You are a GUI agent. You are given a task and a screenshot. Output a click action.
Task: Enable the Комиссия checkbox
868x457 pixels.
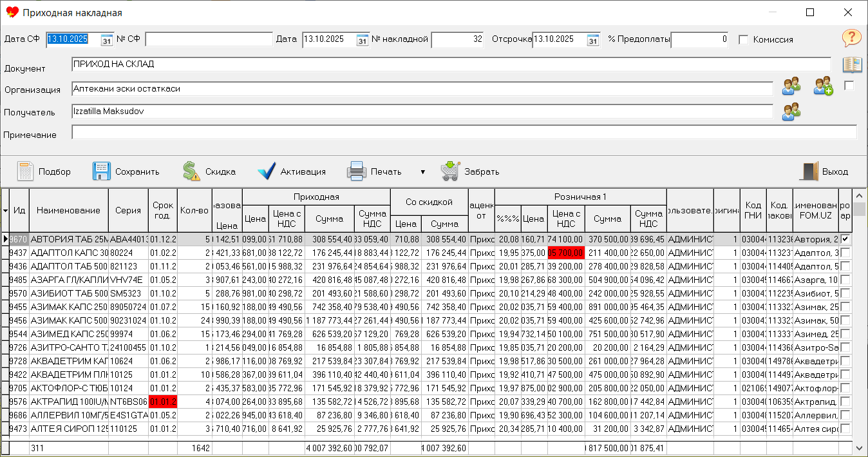(x=744, y=40)
